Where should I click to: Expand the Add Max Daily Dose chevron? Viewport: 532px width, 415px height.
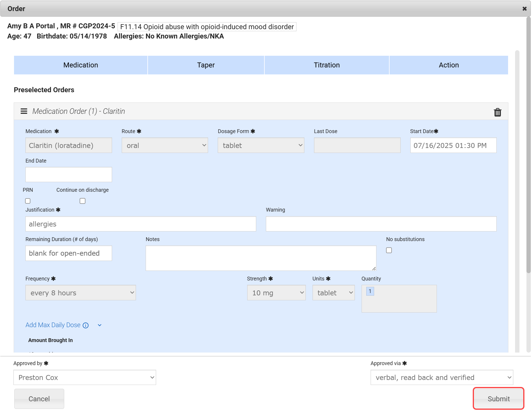[x=100, y=325]
